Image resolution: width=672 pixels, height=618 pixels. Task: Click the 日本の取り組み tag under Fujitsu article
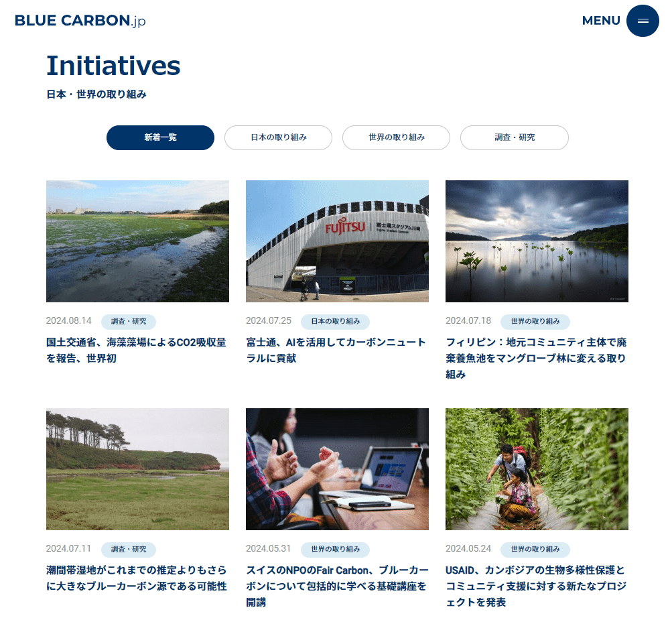click(335, 322)
